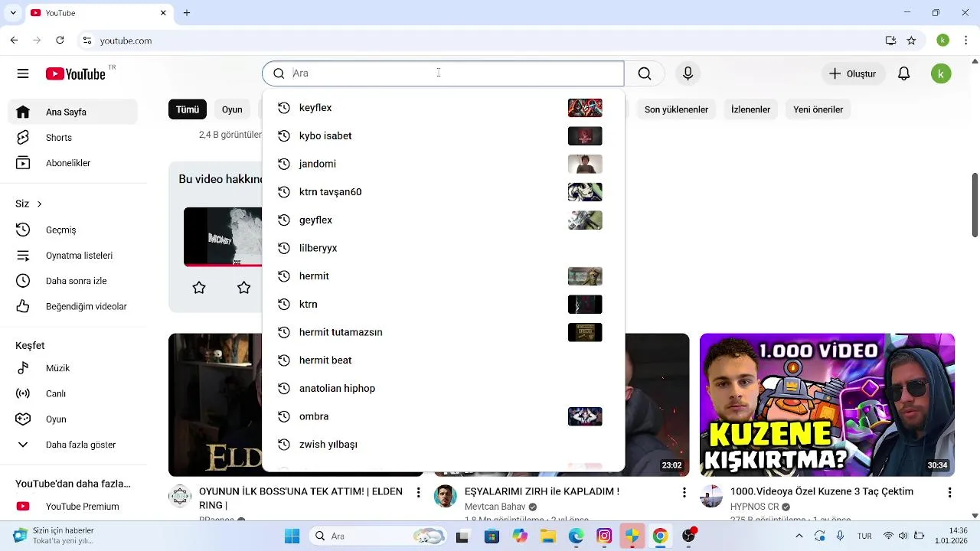Open Müzik in Keşfet section
This screenshot has height=551, width=980.
coord(73,368)
